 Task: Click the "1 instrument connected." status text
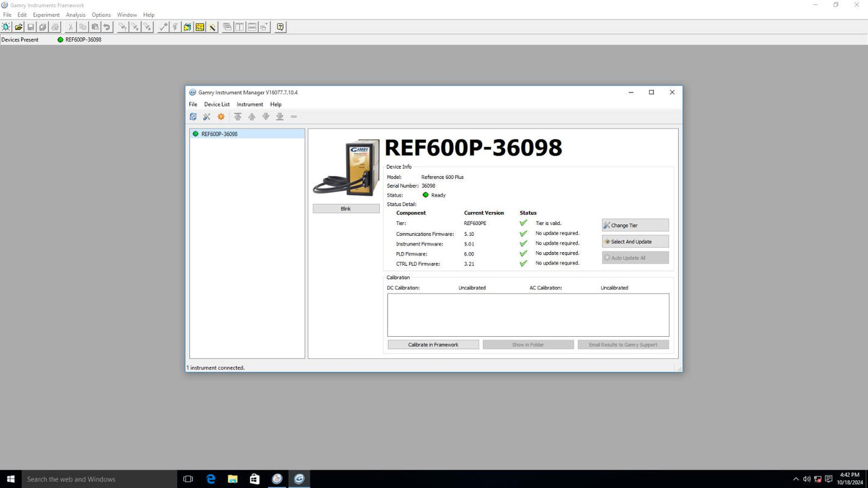coord(216,367)
